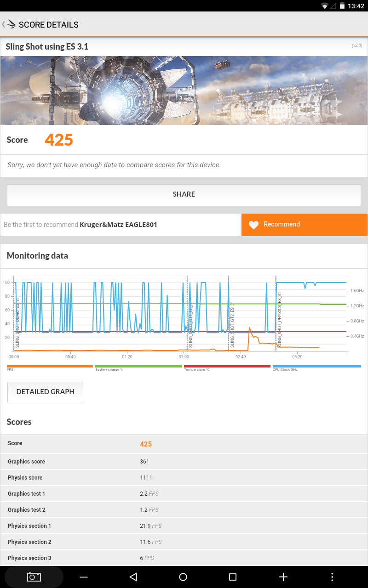This screenshot has height=588, width=368.
Task: Tap the Android home circle button
Action: 183,577
